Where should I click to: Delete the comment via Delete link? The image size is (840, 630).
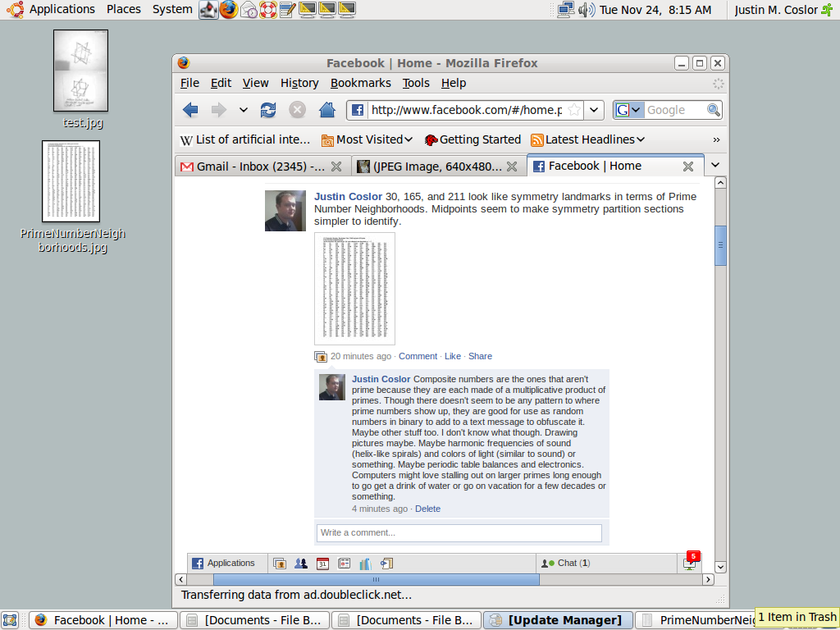[x=427, y=509]
